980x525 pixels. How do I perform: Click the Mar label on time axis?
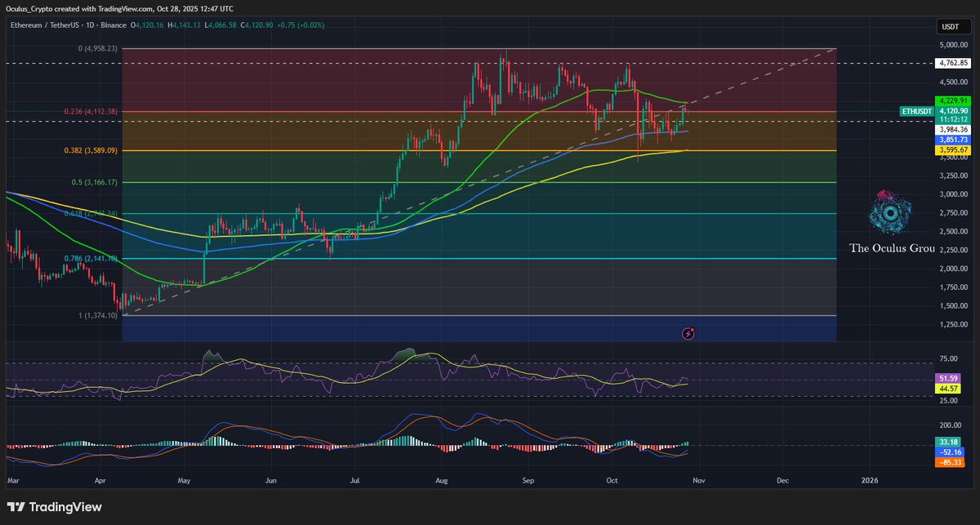12,482
